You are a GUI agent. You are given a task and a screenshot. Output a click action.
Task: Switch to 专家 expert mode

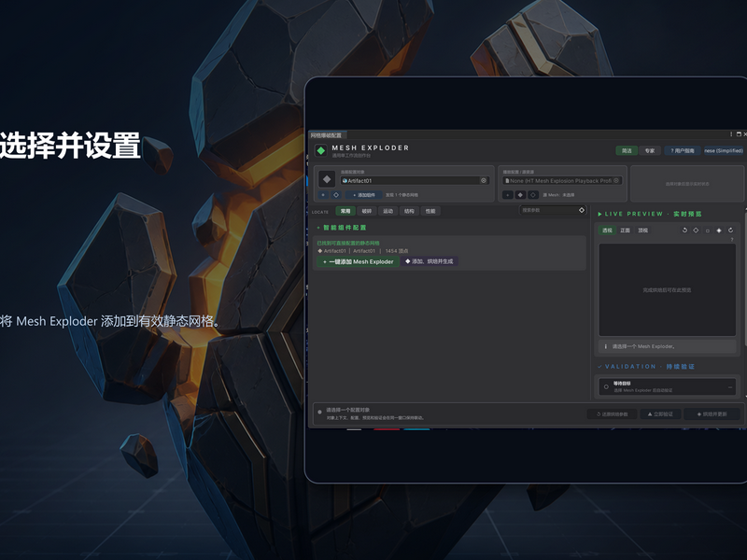(x=650, y=150)
